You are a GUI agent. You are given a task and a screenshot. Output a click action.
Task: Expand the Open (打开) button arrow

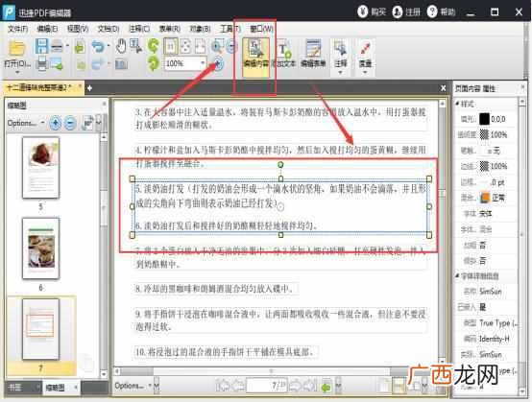17,72
